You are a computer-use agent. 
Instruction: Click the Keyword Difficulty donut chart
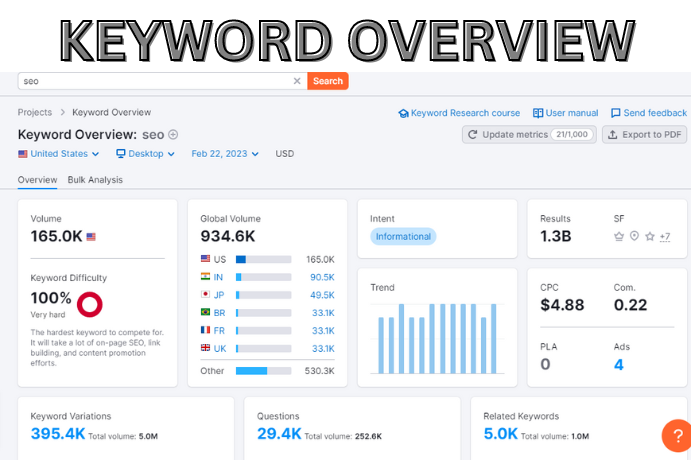(92, 303)
